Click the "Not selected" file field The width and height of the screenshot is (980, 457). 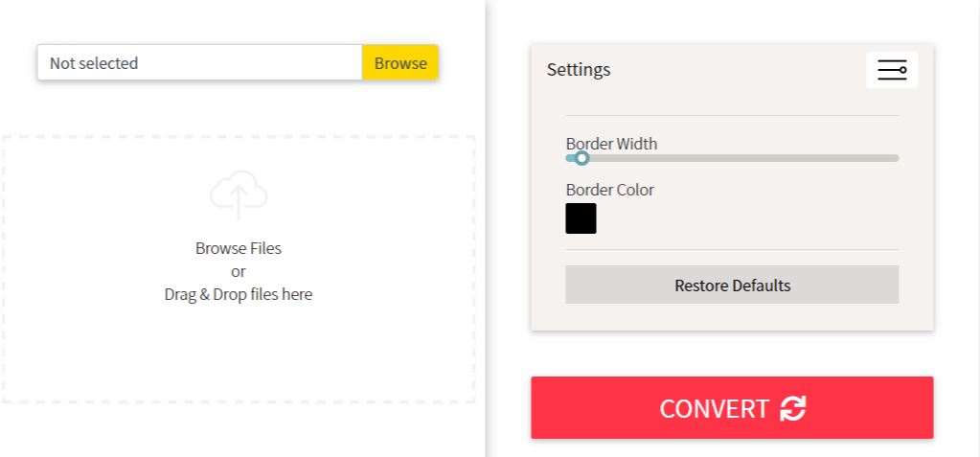coord(199,63)
